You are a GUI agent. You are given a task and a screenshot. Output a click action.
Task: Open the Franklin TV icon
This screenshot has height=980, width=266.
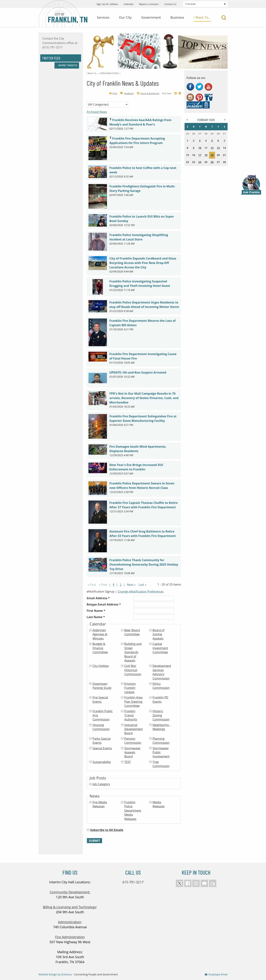(x=209, y=97)
